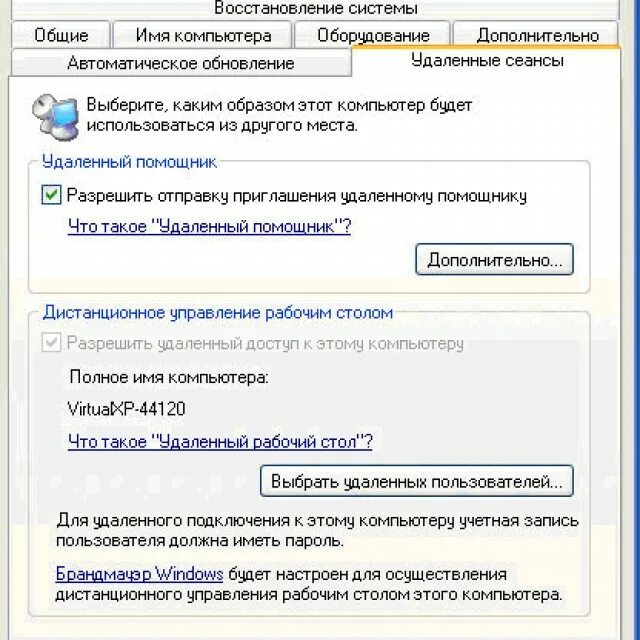Click the Дополнительно... button in Удаленный помощник
640x640 pixels.
[x=494, y=260]
